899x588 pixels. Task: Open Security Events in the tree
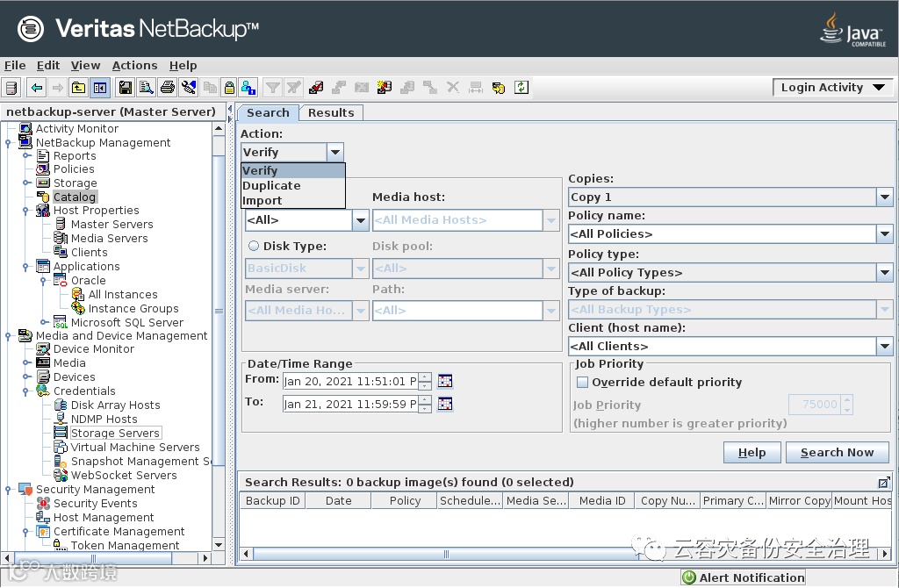[95, 503]
